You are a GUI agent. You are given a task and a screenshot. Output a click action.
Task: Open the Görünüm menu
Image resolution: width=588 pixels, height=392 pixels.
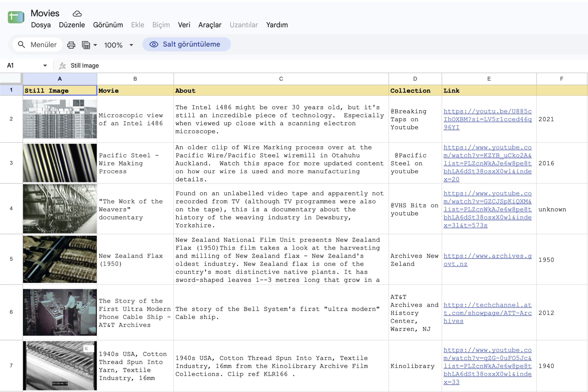pyautogui.click(x=108, y=25)
